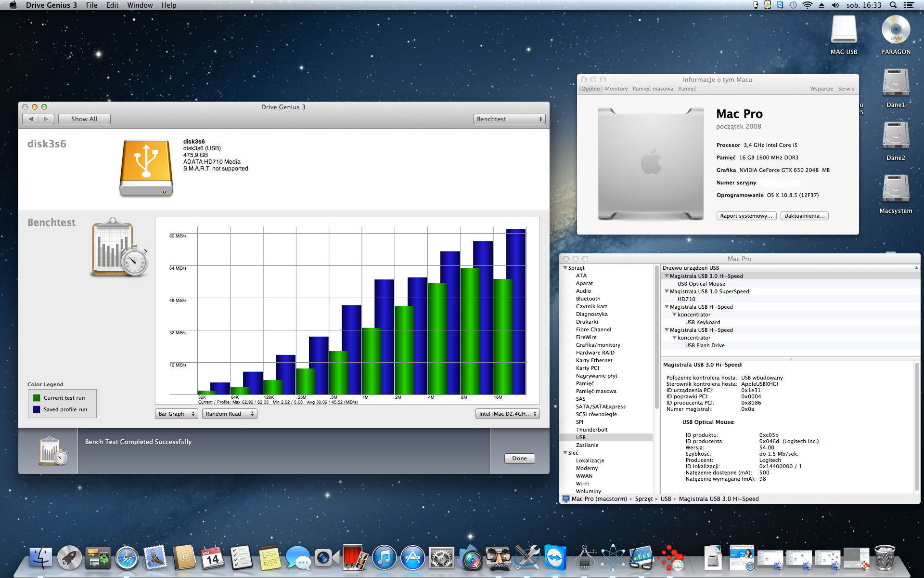This screenshot has height=578, width=924.
Task: Collapse the Sieć section in sidebar
Action: [x=565, y=453]
